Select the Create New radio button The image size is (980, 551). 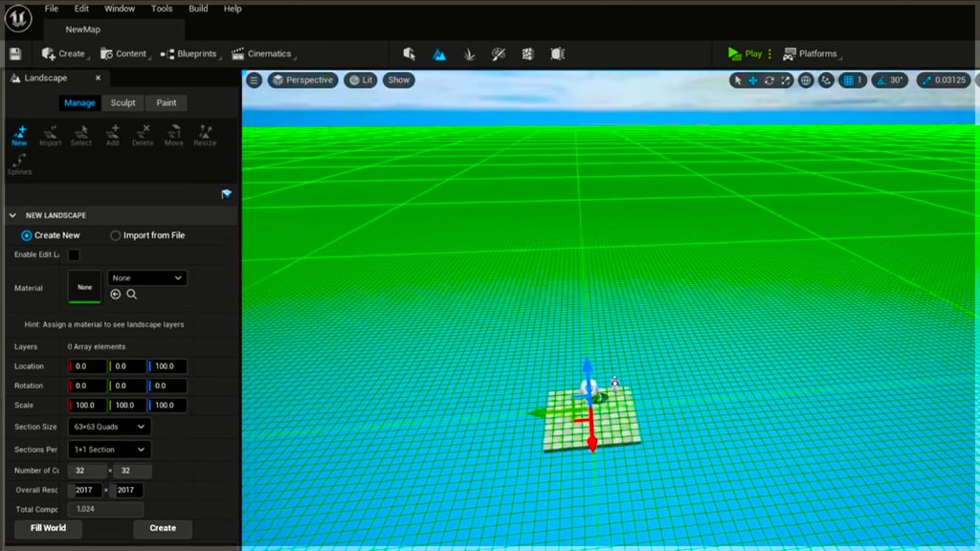26,235
